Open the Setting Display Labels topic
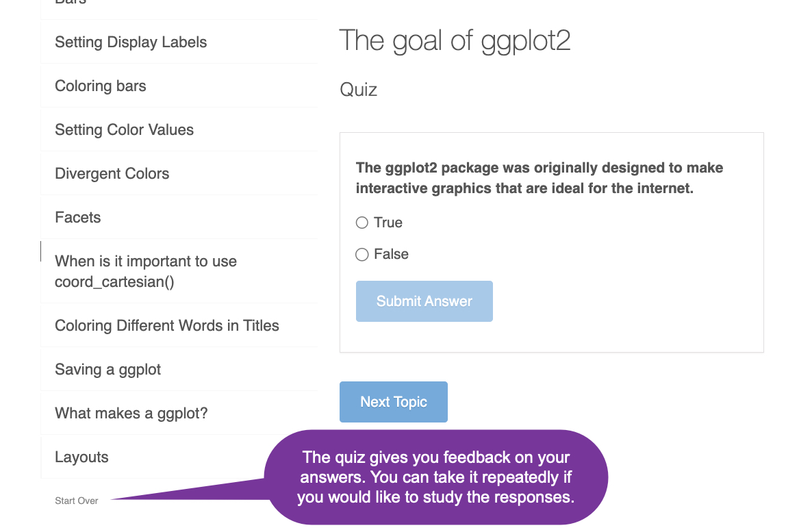Screen dimensions: 812x530 pos(130,42)
